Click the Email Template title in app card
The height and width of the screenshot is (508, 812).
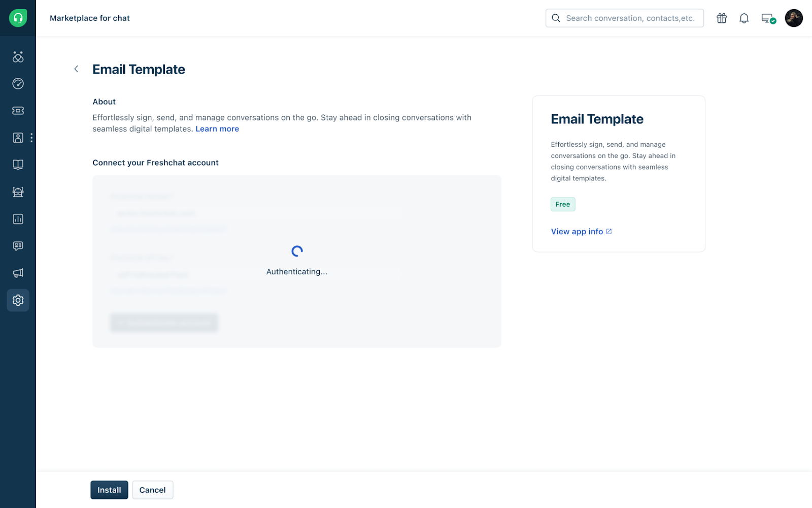[x=597, y=119]
